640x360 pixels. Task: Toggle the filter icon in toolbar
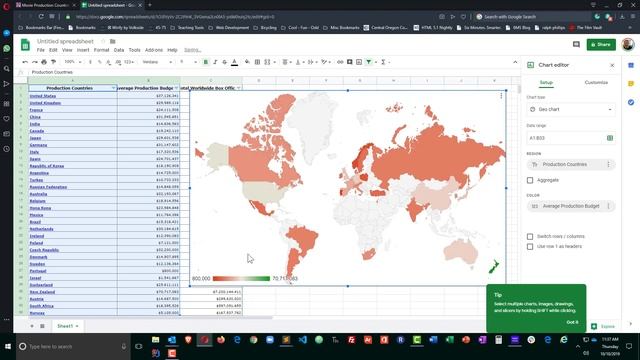(369, 62)
